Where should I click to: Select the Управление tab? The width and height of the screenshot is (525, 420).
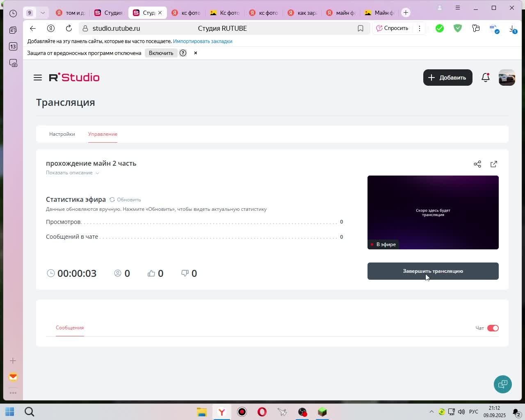[x=103, y=134]
